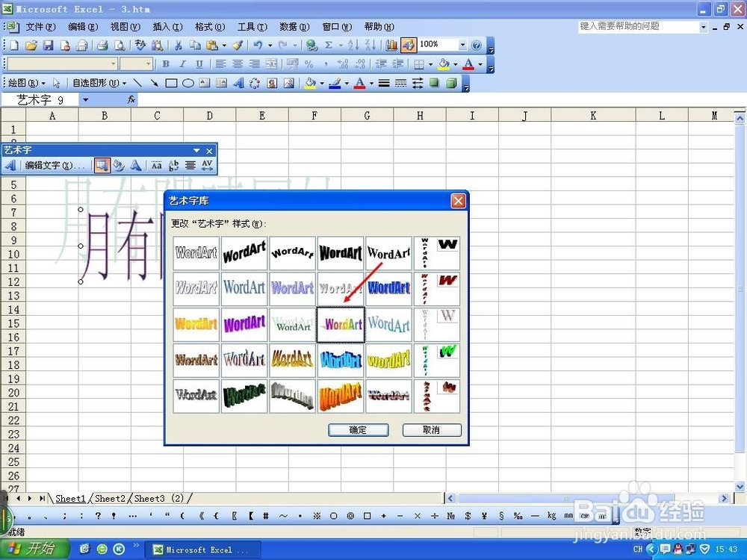Toggle the Drawing toolbar button
Screen dimensions: 747x560
pyautogui.click(x=409, y=46)
